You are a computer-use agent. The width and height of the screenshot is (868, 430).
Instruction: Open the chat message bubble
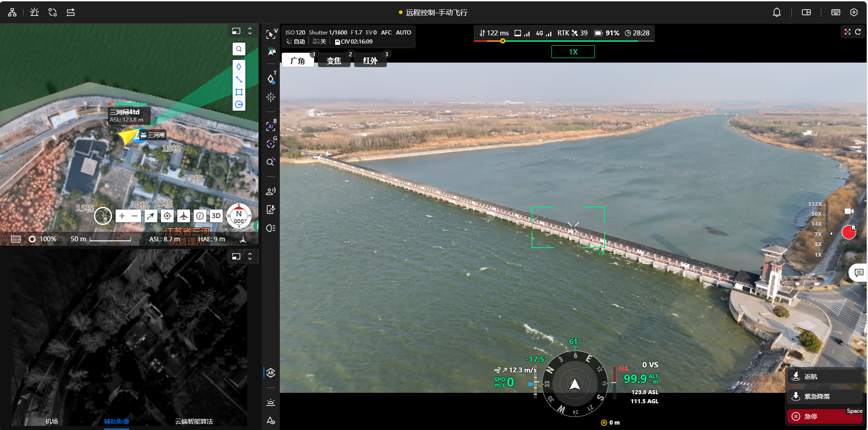point(858,273)
